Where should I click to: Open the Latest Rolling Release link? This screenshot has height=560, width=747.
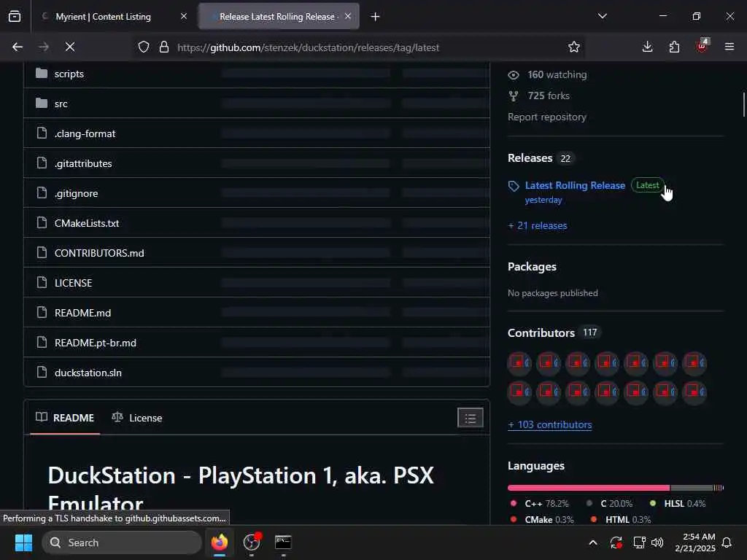(x=575, y=185)
